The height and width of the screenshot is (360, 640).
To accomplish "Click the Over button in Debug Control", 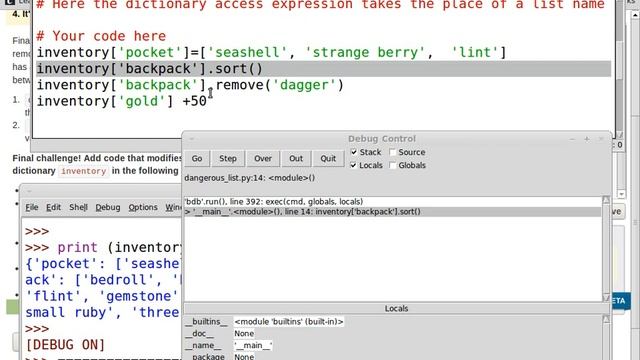I will [x=263, y=158].
